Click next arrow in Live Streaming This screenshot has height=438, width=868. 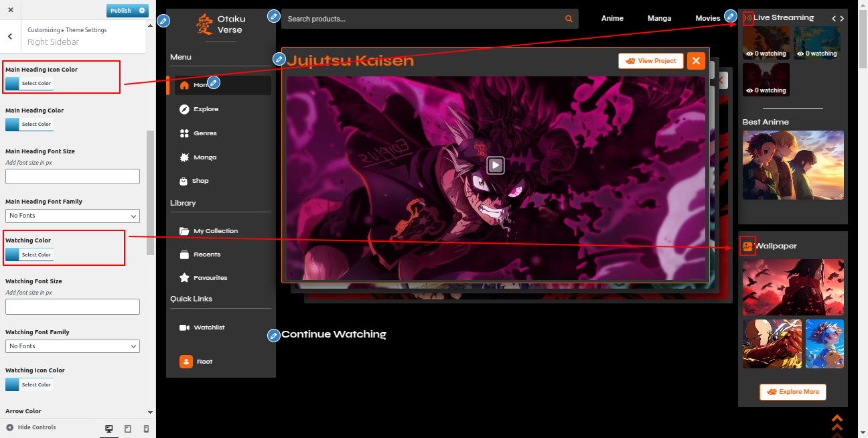(842, 19)
